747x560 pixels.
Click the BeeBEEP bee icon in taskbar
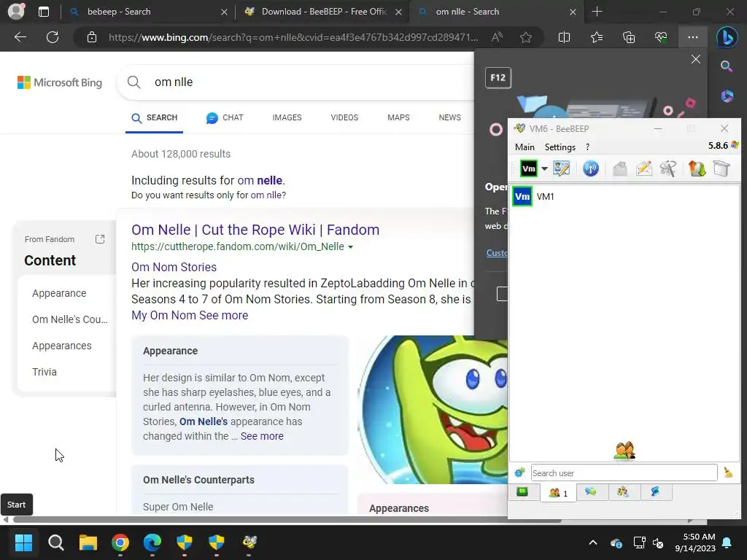point(249,542)
